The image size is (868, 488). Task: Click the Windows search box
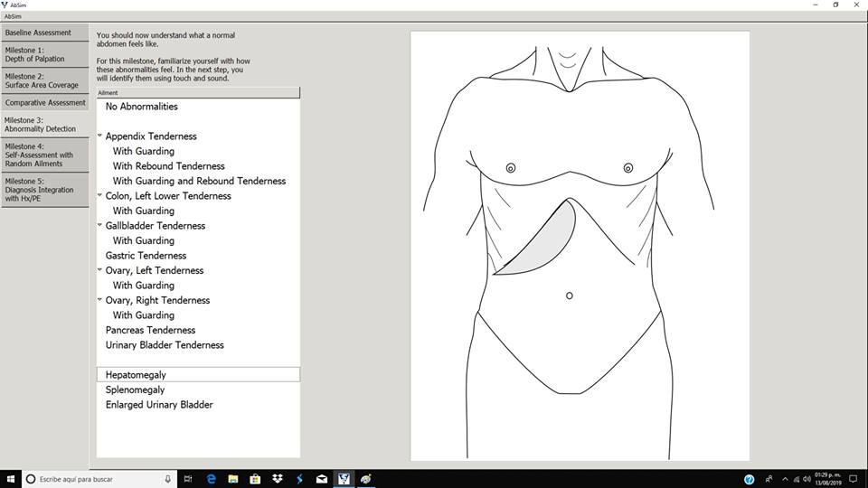[99, 479]
